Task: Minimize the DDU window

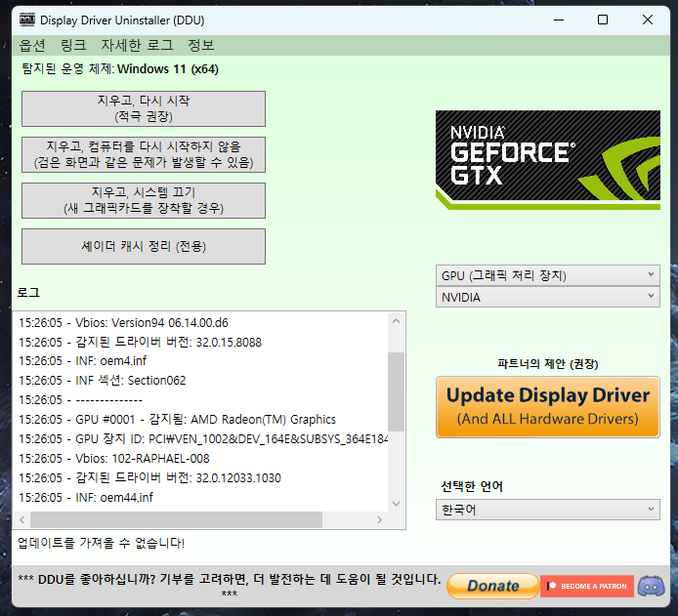Action: point(559,20)
